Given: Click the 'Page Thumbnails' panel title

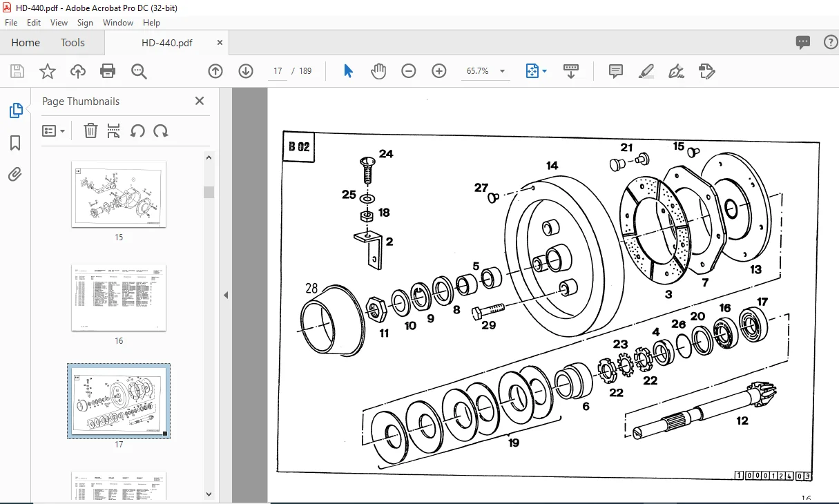Looking at the screenshot, I should [81, 101].
